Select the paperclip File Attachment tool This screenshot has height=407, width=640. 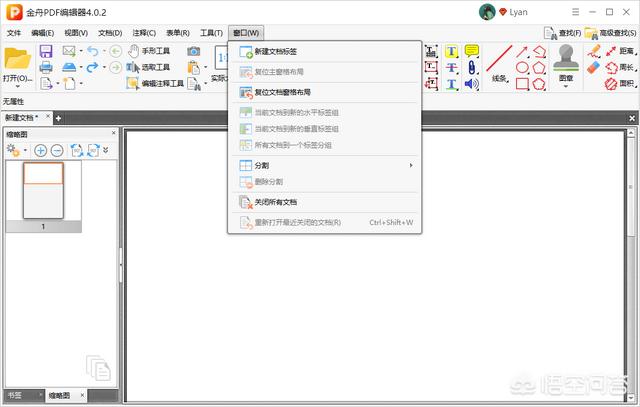coord(471,67)
